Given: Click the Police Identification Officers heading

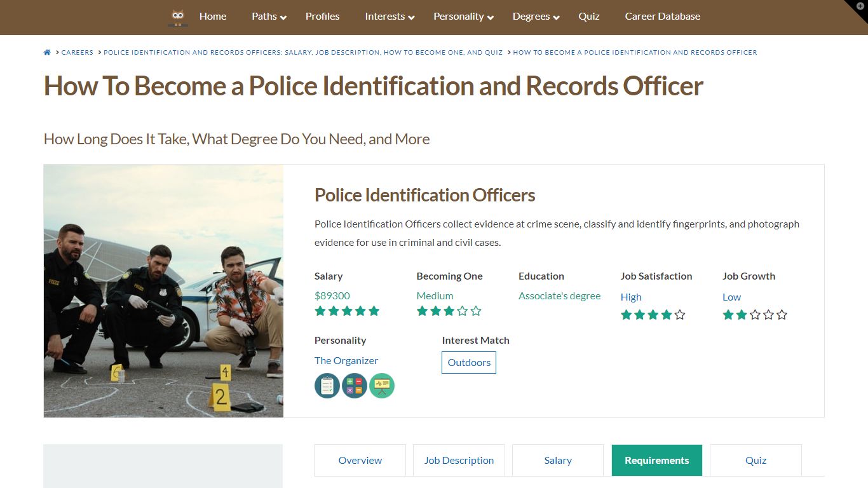Looking at the screenshot, I should 425,195.
